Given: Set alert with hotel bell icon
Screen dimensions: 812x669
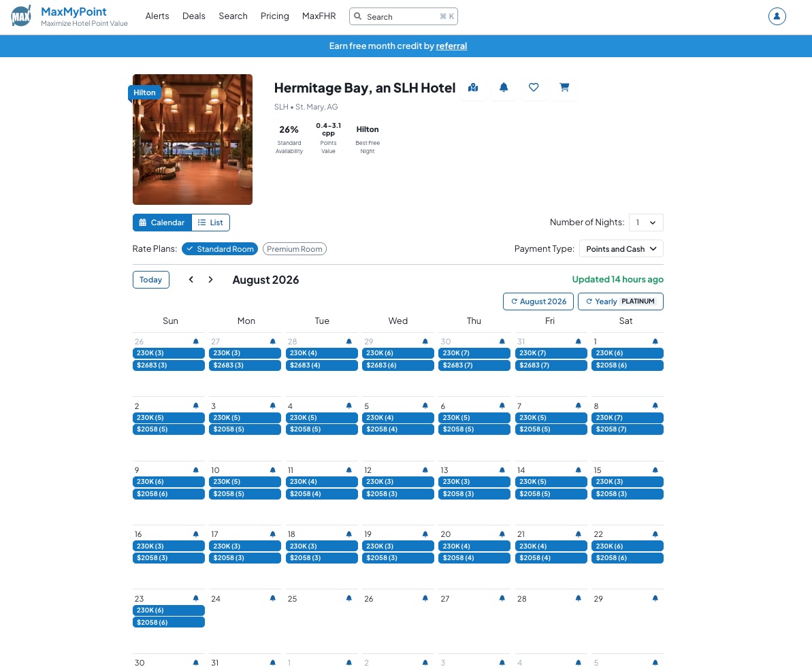Looking at the screenshot, I should [x=504, y=87].
